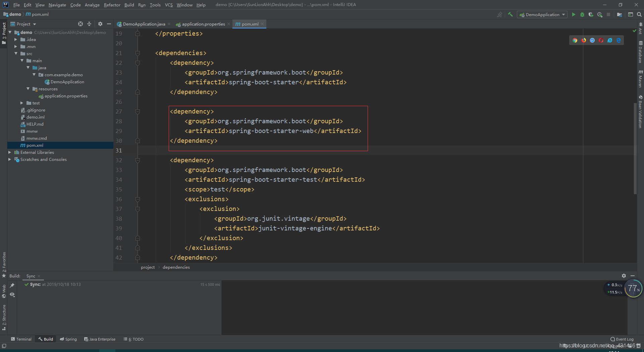The image size is (644, 352).
Task: Expand Scratches and Consoles node
Action: click(9, 159)
